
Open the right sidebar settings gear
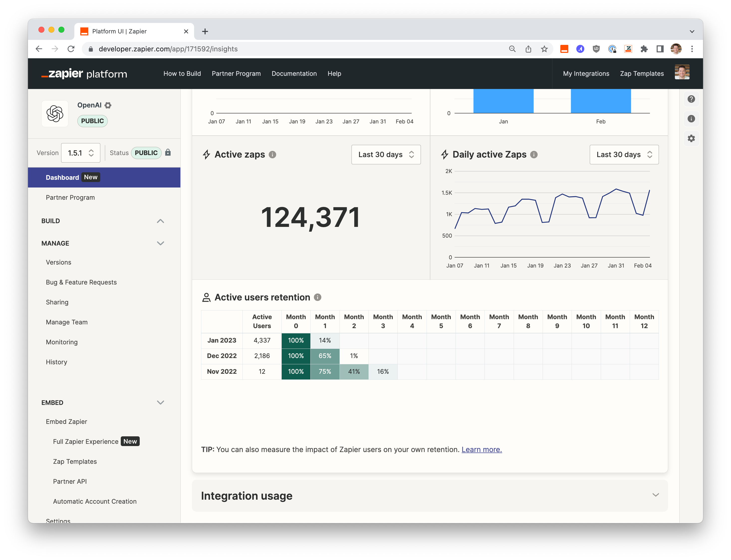tap(691, 138)
